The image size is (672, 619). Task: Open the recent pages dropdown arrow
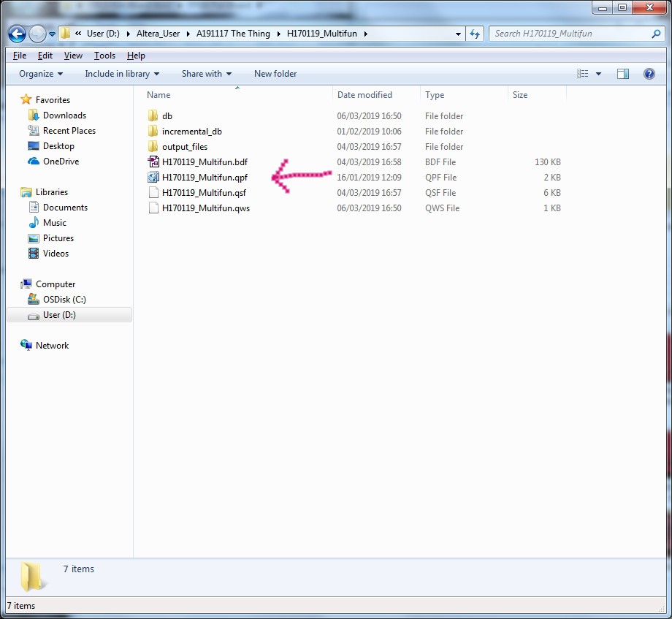pos(52,34)
